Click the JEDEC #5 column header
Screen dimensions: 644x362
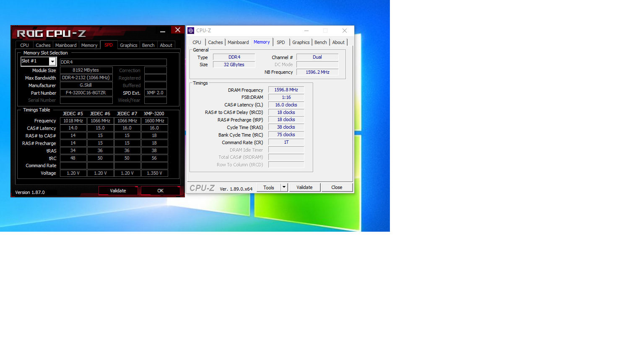tap(73, 114)
